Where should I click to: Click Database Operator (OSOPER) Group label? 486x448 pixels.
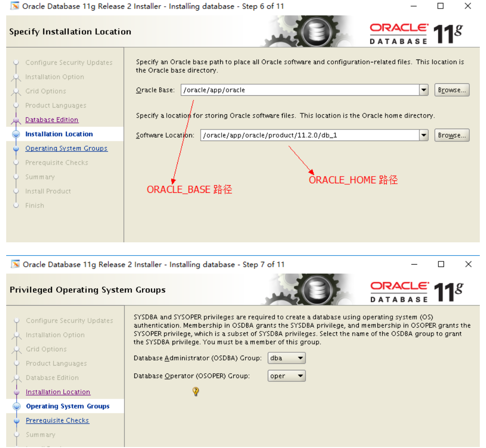pos(192,376)
